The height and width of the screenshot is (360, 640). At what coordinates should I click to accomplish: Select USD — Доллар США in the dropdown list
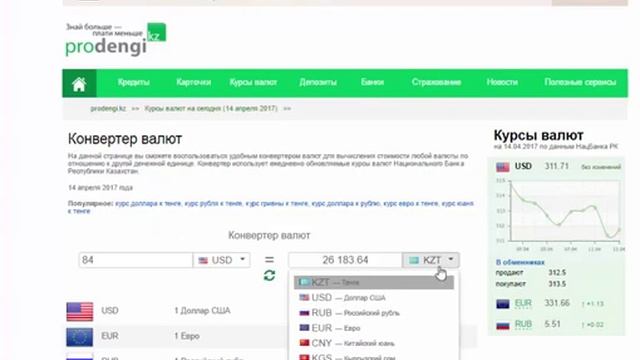[374, 298]
